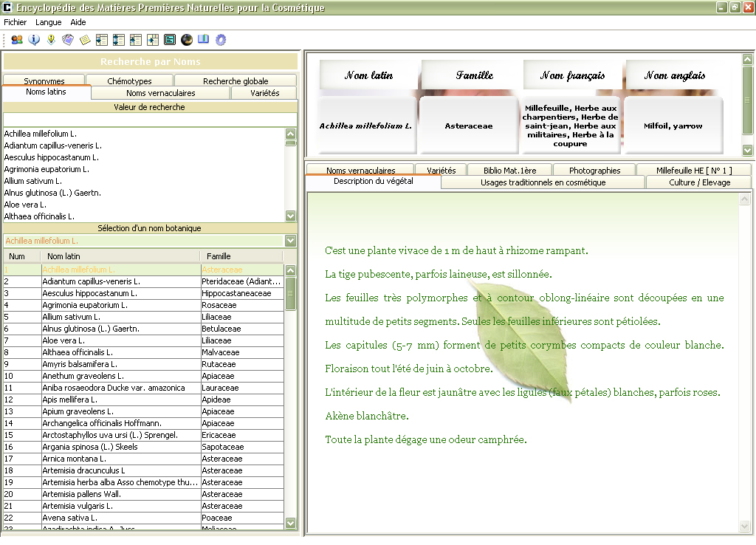Open the Millefeuille HE [N° 1] tab

tap(694, 170)
